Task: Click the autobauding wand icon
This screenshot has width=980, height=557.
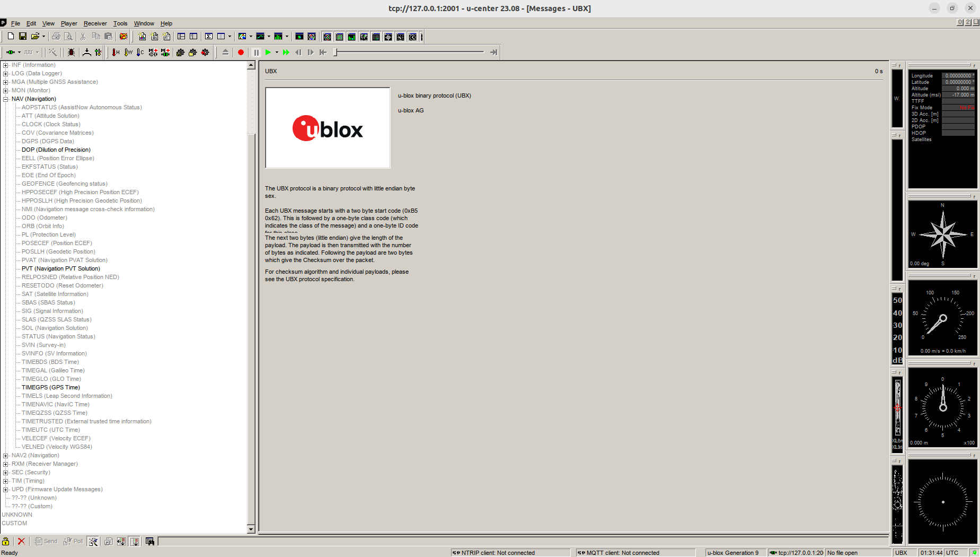Action: pos(53,52)
